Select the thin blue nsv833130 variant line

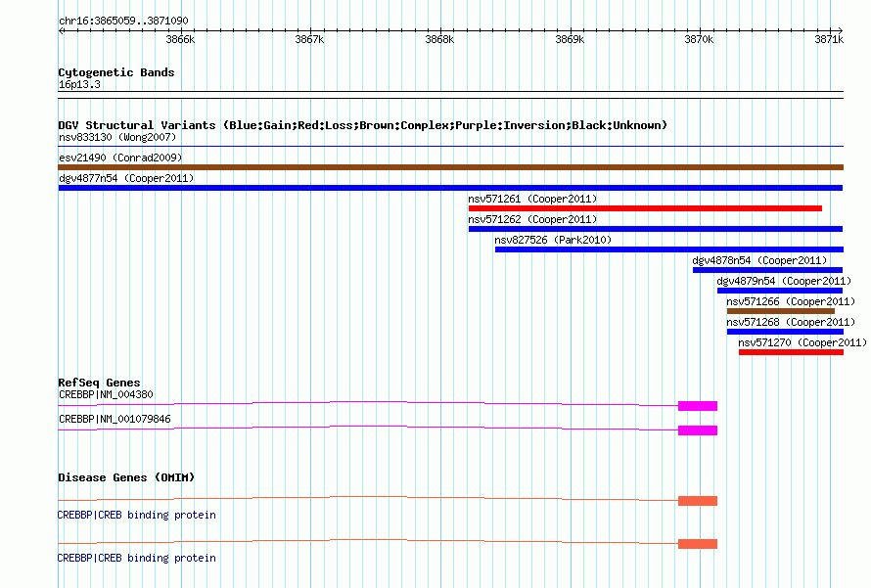pos(450,146)
